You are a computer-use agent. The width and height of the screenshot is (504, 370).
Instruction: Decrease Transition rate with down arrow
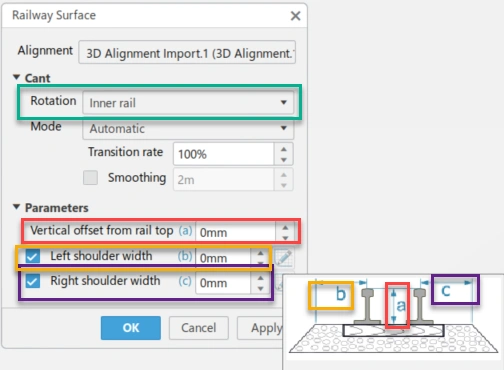pos(284,160)
